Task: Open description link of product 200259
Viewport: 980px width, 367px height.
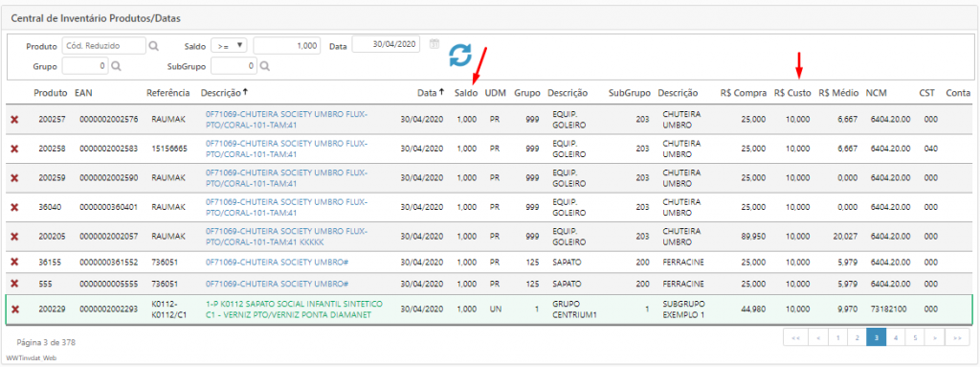Action: tap(286, 178)
